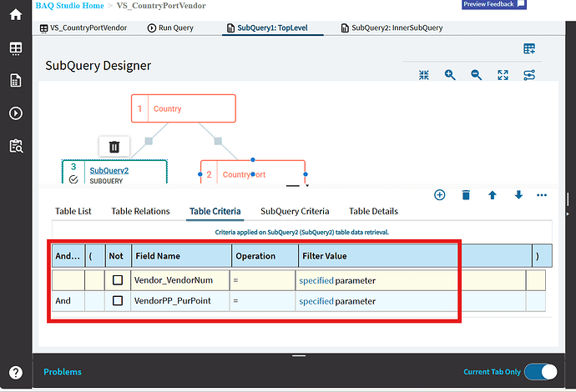The width and height of the screenshot is (576, 392).
Task: Expand diagram to full screen
Action: point(503,75)
